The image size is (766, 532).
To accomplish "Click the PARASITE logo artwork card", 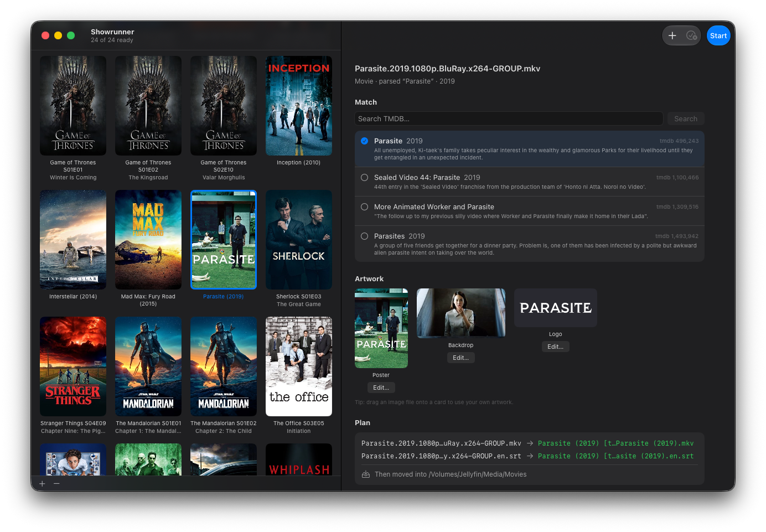I will (556, 308).
